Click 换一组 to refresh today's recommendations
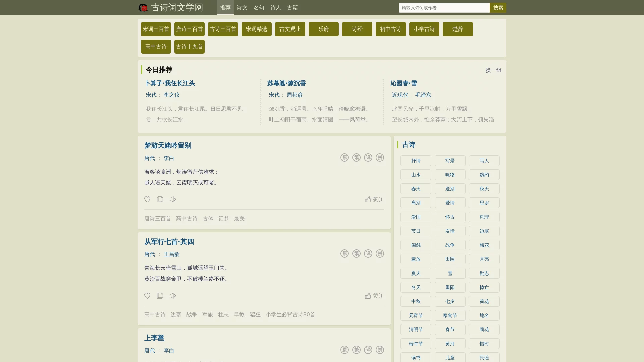Screen dimensions: 644x362 point(493,70)
